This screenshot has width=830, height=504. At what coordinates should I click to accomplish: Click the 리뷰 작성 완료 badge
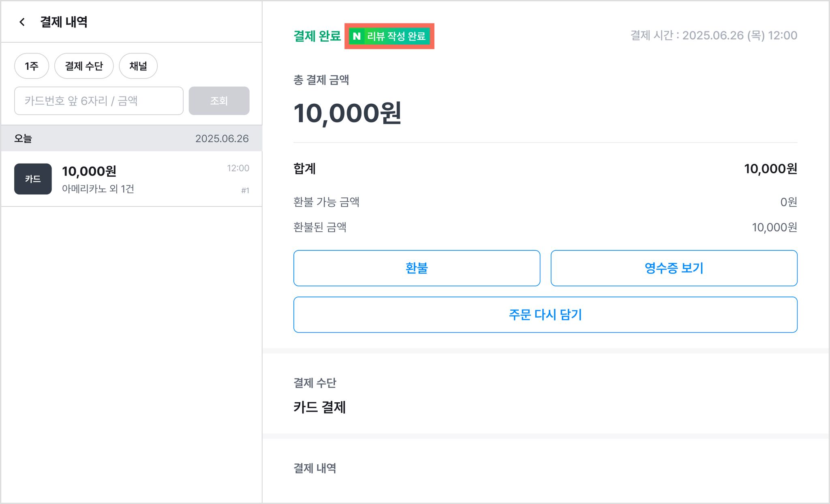tap(389, 36)
